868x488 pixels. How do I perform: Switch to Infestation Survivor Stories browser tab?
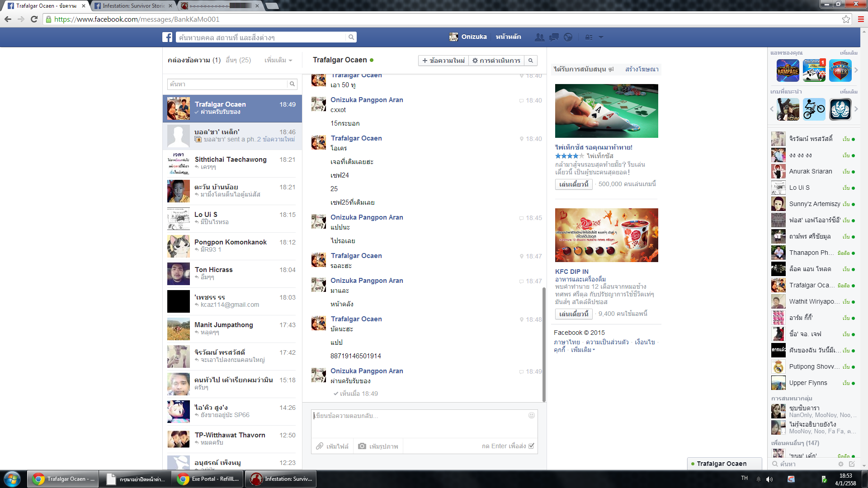[132, 6]
